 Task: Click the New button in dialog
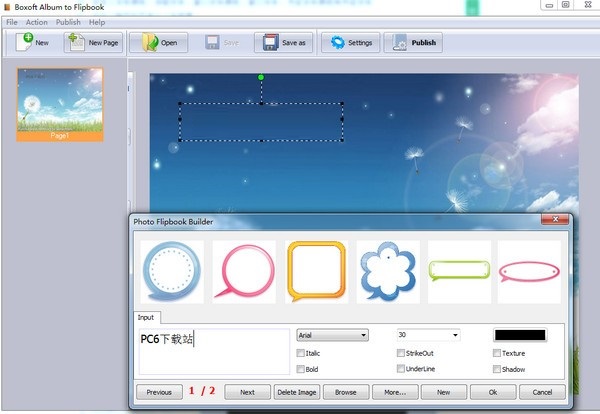click(x=444, y=392)
